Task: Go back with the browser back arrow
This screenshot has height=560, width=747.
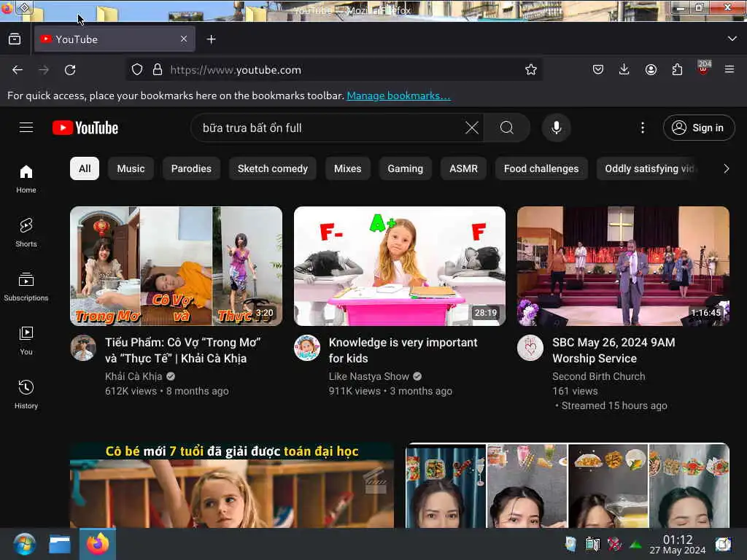Action: point(18,70)
